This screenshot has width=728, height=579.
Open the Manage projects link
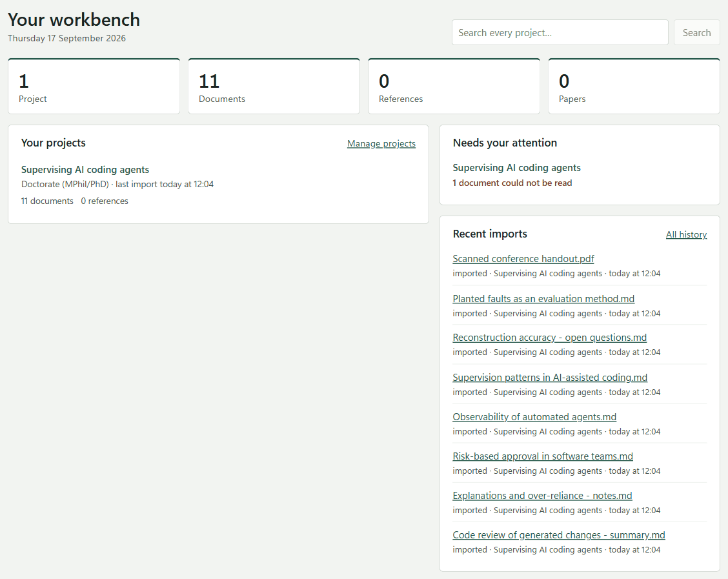(x=381, y=143)
